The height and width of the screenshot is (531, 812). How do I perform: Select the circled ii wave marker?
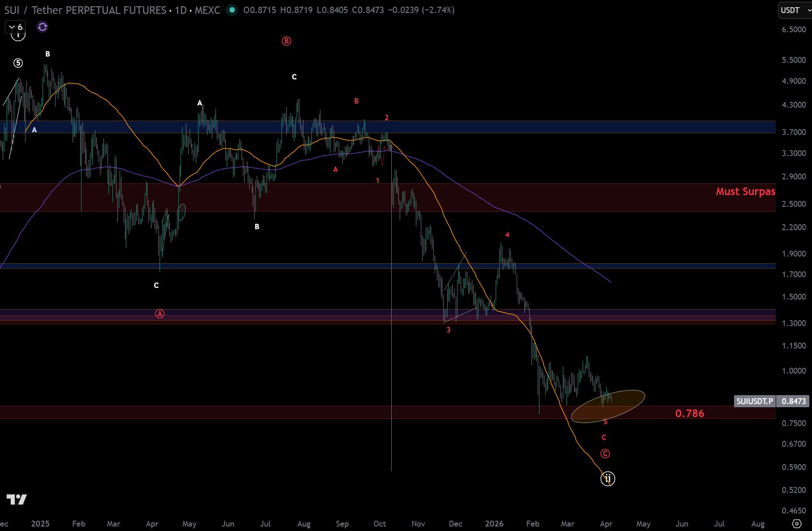coord(608,479)
